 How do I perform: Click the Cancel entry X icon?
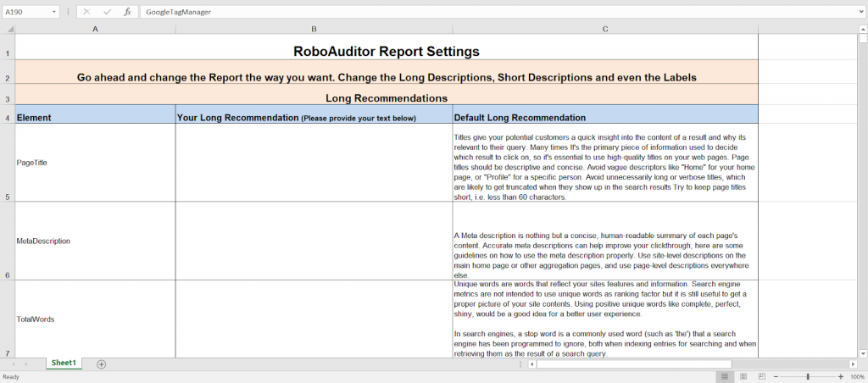tap(86, 12)
